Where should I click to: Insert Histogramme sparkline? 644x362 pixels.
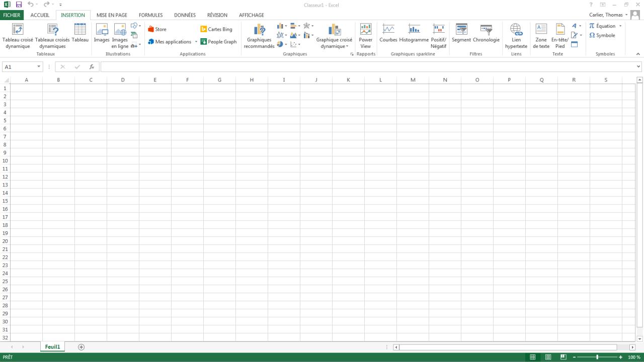(414, 33)
